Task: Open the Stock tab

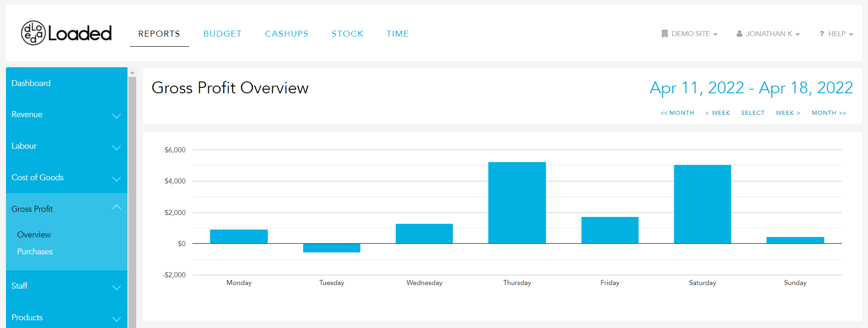Action: tap(348, 34)
